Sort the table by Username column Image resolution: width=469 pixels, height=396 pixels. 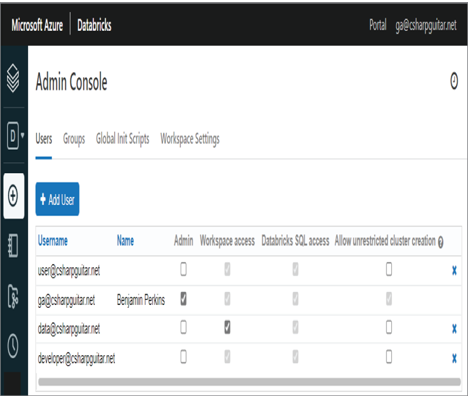[53, 240]
